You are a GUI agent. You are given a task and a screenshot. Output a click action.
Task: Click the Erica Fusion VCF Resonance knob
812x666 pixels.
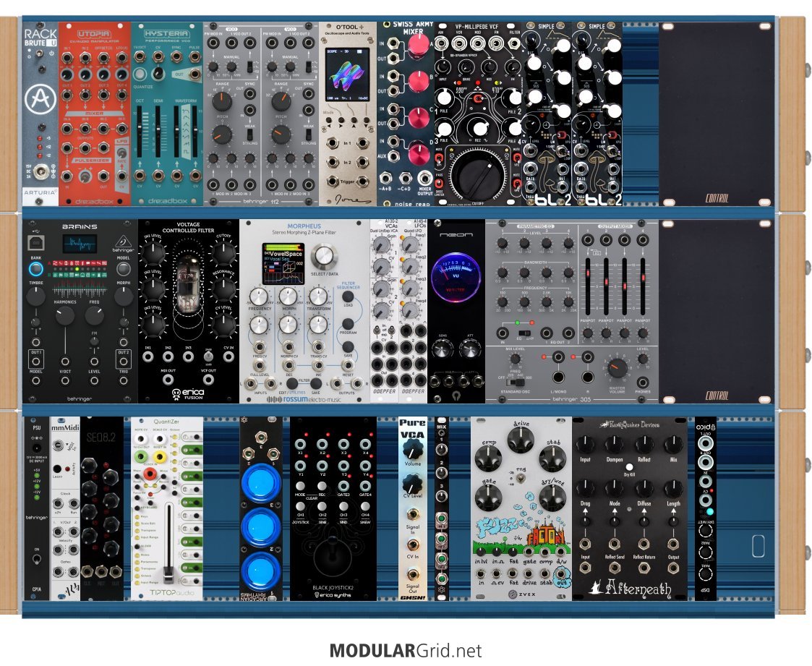click(223, 289)
